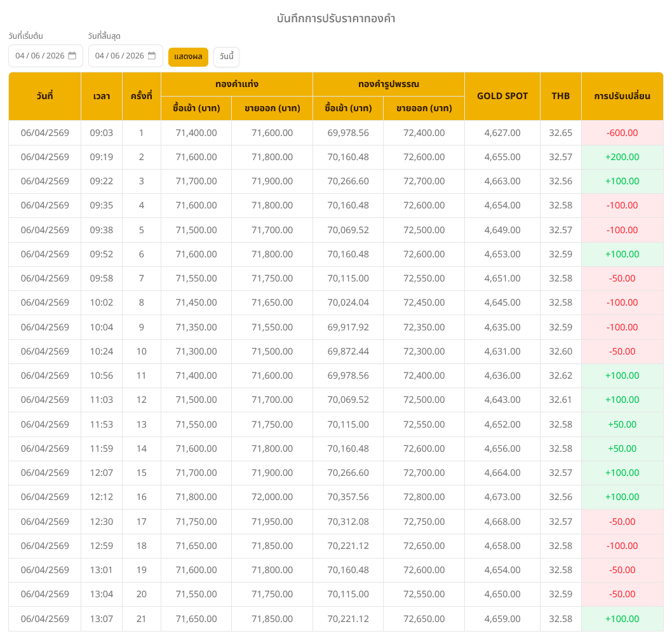Click the การปรับเปลี่ยน column header
The image size is (672, 636).
click(622, 97)
